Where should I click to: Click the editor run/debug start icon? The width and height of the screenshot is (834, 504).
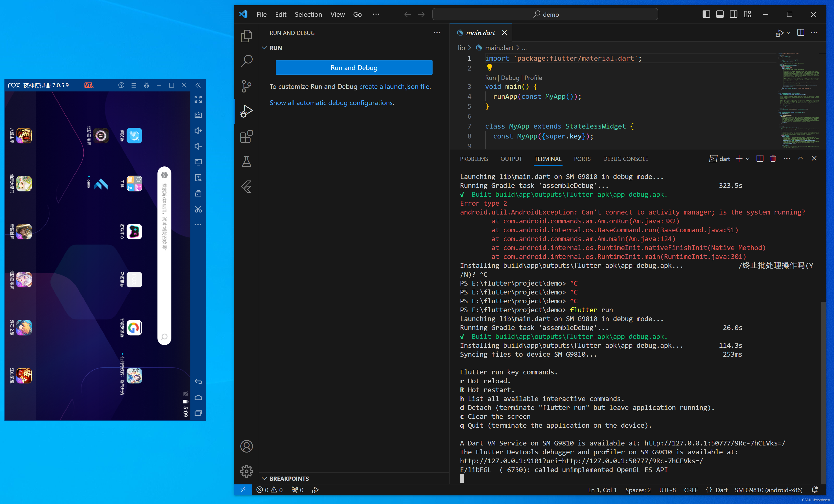[780, 33]
